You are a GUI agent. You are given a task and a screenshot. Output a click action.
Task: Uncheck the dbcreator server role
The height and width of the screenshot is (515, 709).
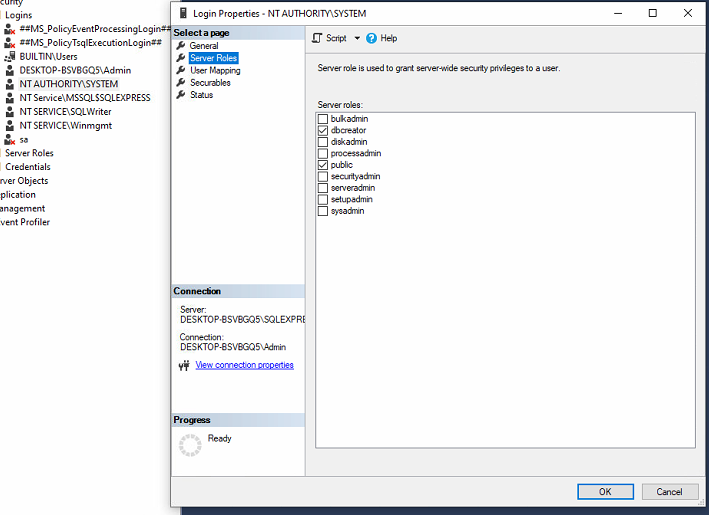click(x=323, y=131)
